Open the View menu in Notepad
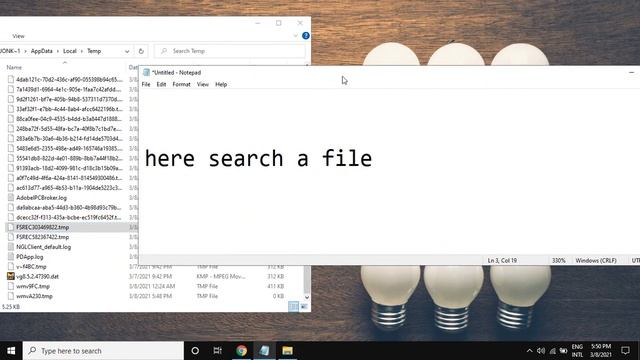Screen dimensions: 640x360 coord(202,84)
